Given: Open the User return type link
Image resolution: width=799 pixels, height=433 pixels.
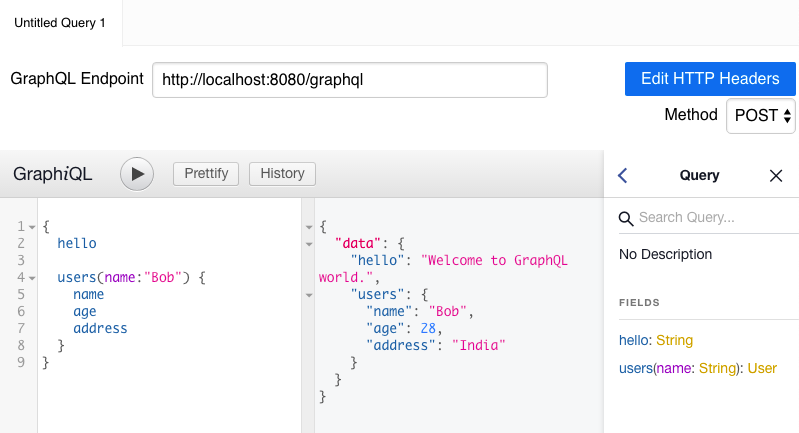Looking at the screenshot, I should [762, 368].
